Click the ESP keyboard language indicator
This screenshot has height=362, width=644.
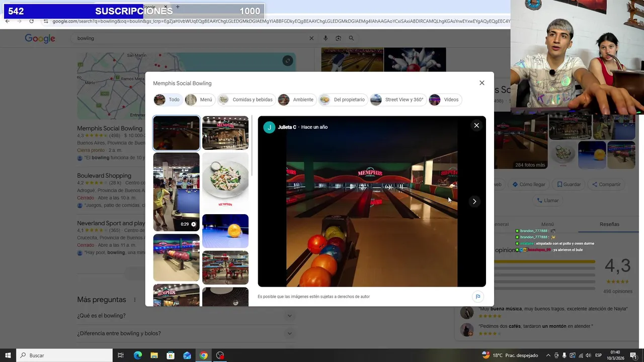[599, 355]
